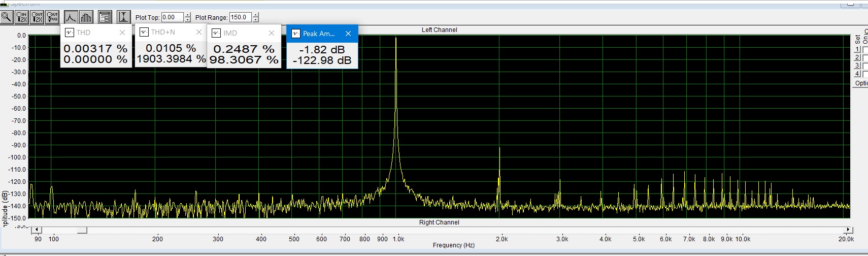Screen dimensions: 868x256
Task: Click the 1.0k frequency axis label
Action: (398, 239)
